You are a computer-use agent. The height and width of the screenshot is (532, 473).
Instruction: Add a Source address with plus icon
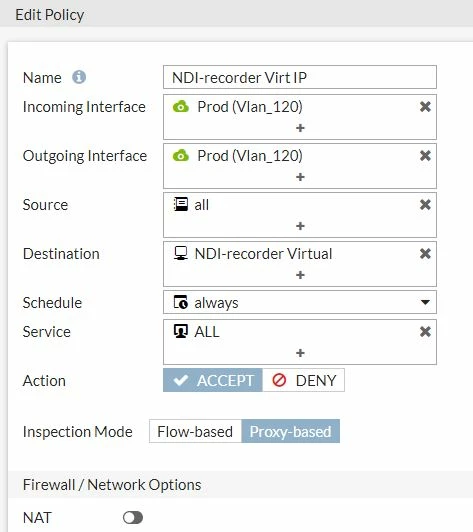300,226
